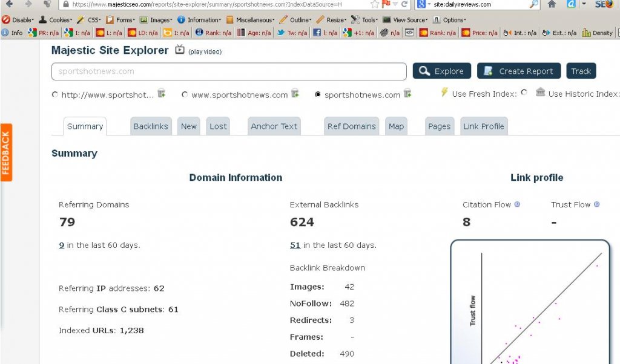The height and width of the screenshot is (364, 620).
Task: Switch to the Link Profile tab
Action: click(484, 126)
